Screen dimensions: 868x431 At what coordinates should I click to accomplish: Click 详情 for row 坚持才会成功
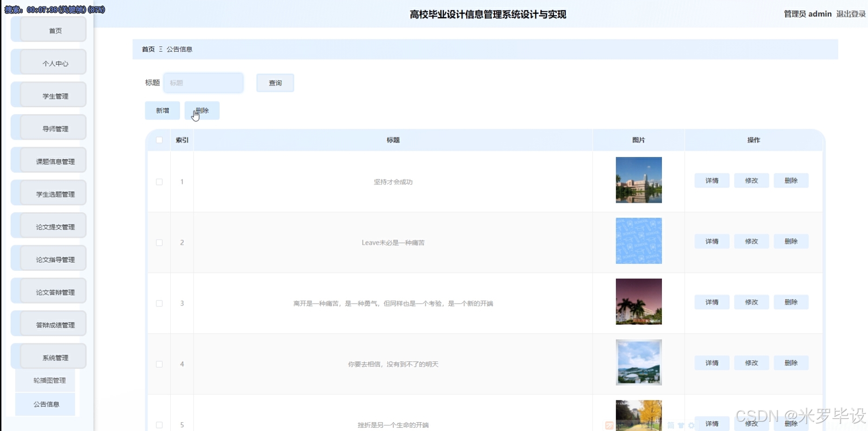[x=712, y=181]
